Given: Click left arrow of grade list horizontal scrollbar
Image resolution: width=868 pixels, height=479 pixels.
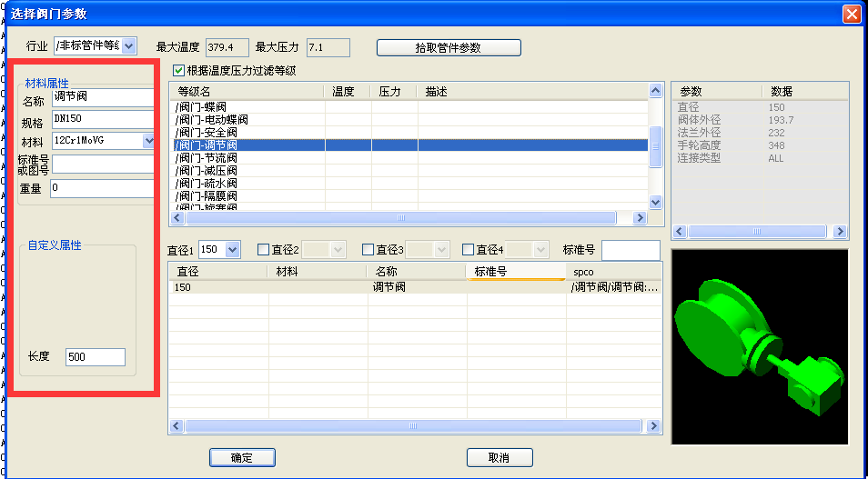Looking at the screenshot, I should click(177, 218).
